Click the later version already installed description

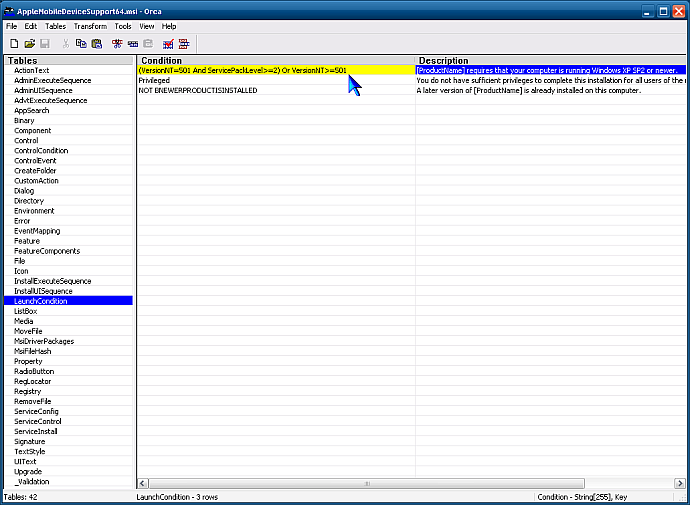pos(551,91)
